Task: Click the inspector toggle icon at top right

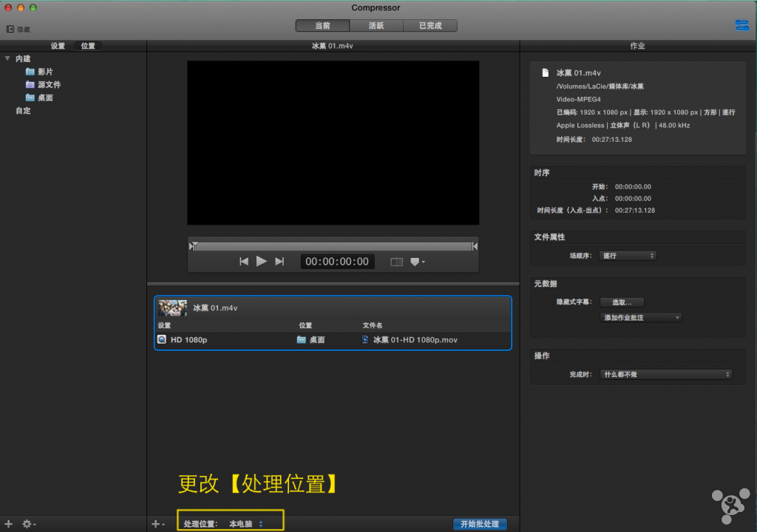Action: tap(741, 26)
